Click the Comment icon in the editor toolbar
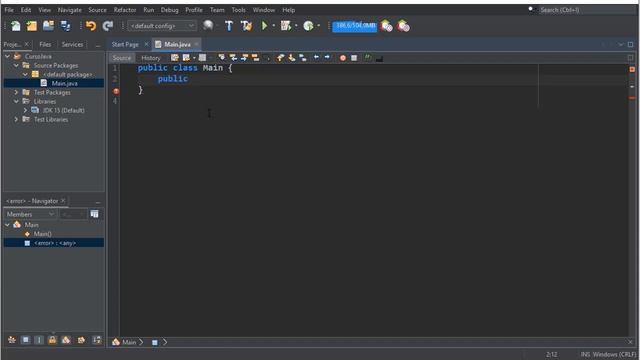640x360 pixels. click(368, 58)
